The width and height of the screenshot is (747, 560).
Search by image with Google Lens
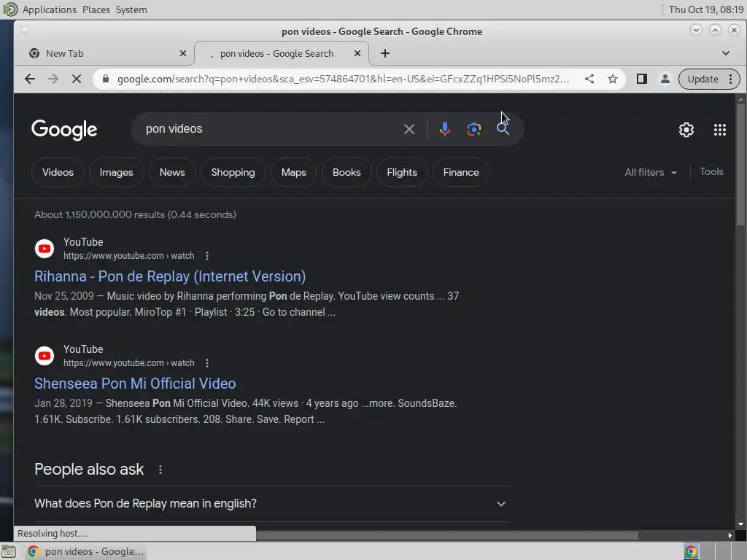click(474, 129)
